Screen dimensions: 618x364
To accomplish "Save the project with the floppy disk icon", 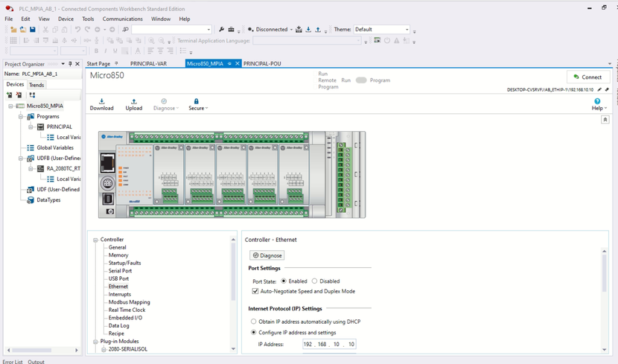I will click(x=33, y=30).
